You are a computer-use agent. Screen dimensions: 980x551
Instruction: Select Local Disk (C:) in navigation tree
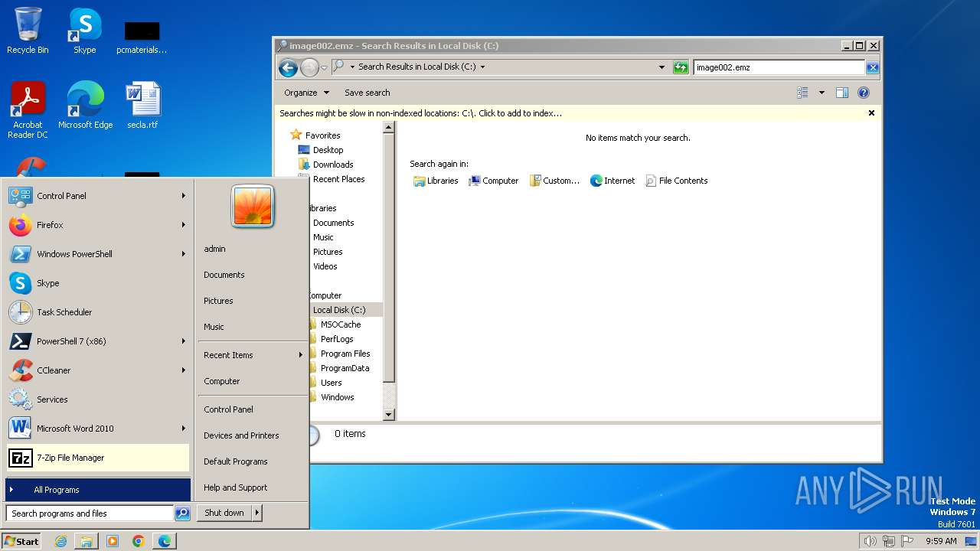(339, 310)
